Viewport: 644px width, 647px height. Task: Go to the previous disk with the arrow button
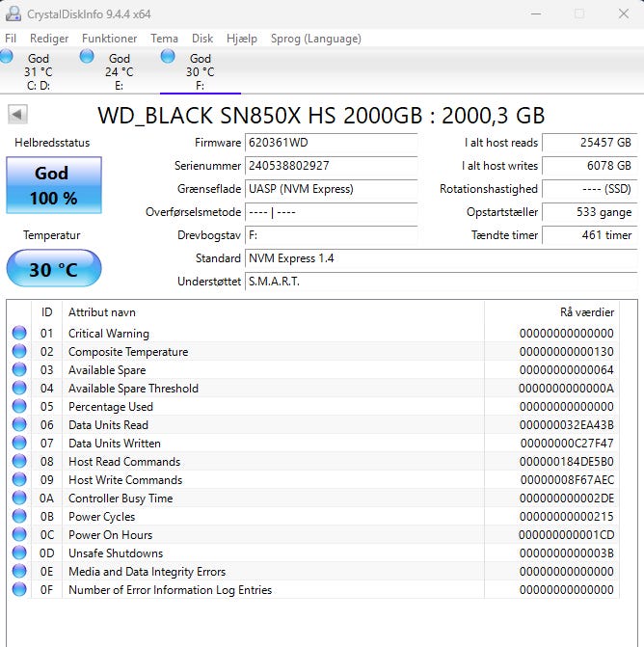17,115
